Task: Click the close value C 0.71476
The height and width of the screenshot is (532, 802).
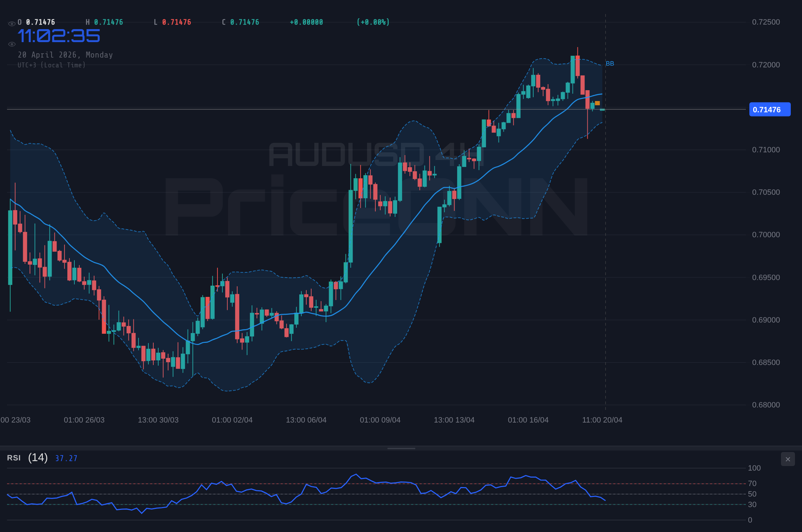Action: click(x=240, y=22)
